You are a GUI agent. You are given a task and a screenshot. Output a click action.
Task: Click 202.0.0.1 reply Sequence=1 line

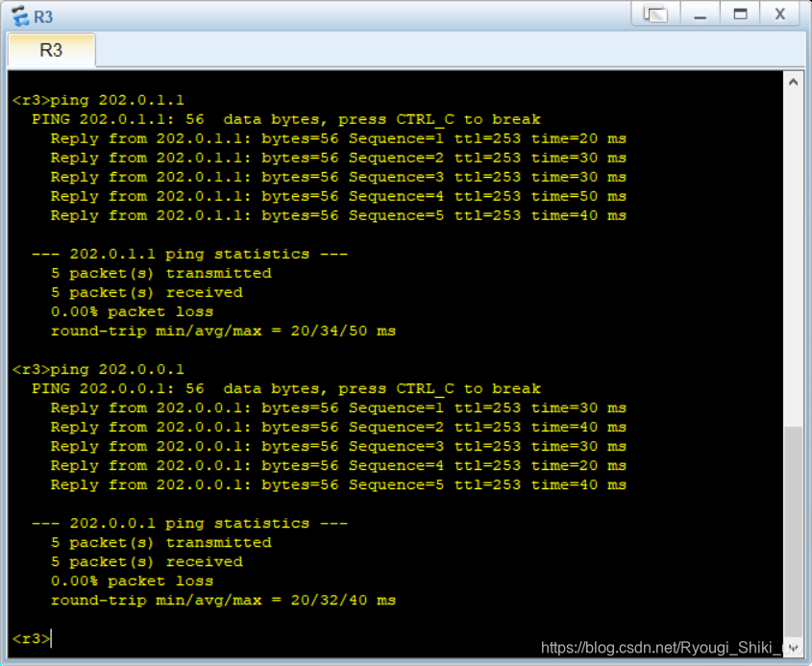[338, 407]
